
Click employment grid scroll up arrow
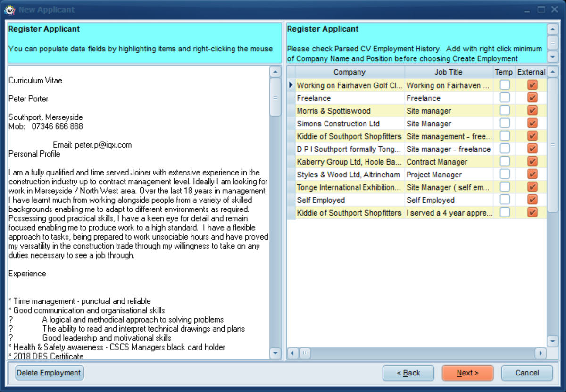pyautogui.click(x=553, y=72)
